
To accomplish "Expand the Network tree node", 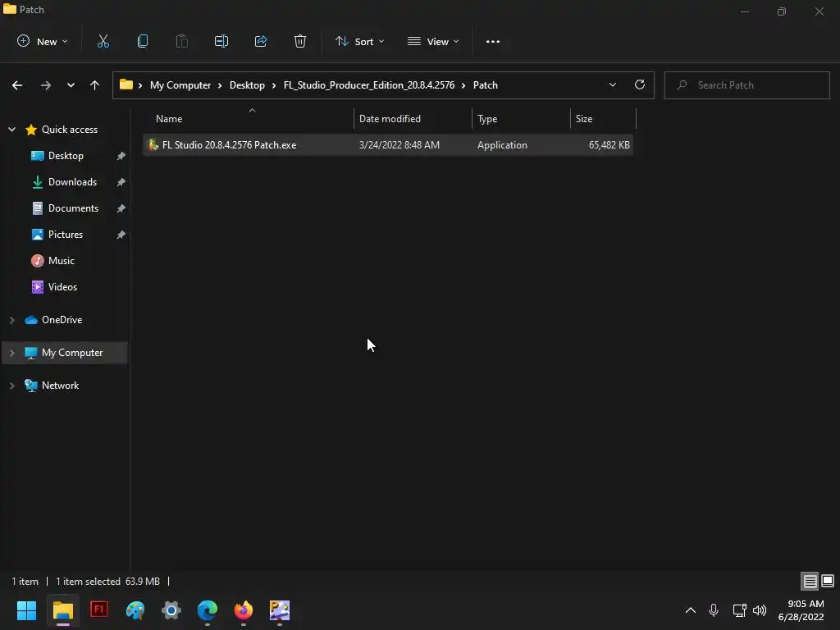I will click(11, 386).
